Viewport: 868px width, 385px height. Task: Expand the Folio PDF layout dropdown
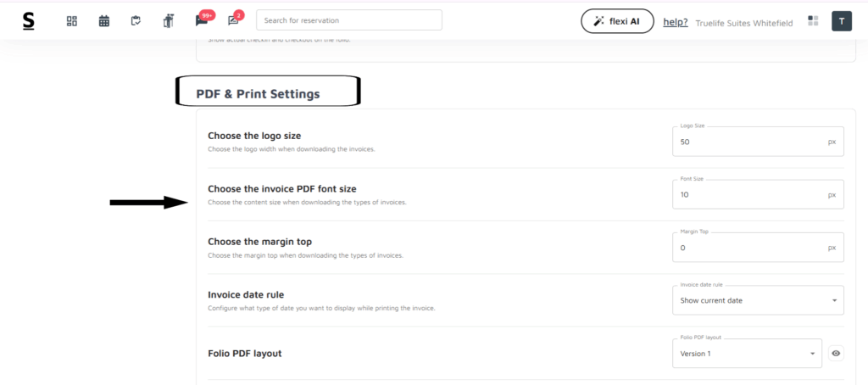click(x=747, y=353)
